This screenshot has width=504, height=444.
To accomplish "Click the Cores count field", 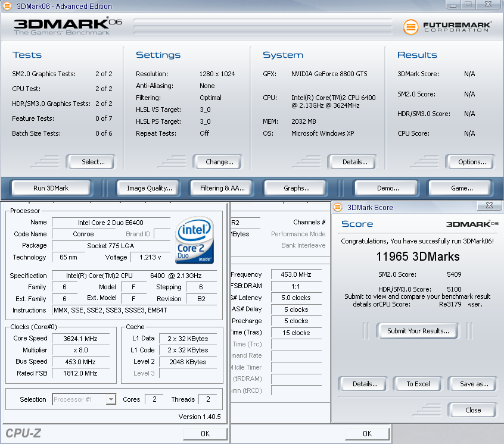I will 154,399.
